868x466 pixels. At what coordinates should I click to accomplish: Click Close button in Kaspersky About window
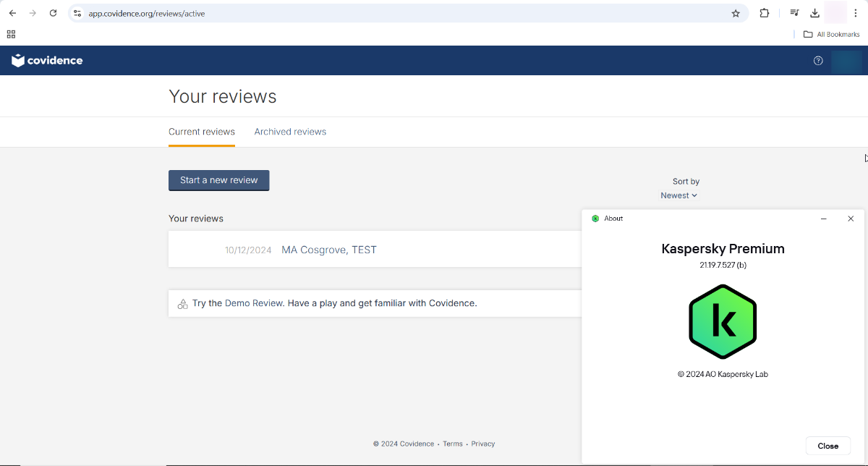pyautogui.click(x=828, y=446)
